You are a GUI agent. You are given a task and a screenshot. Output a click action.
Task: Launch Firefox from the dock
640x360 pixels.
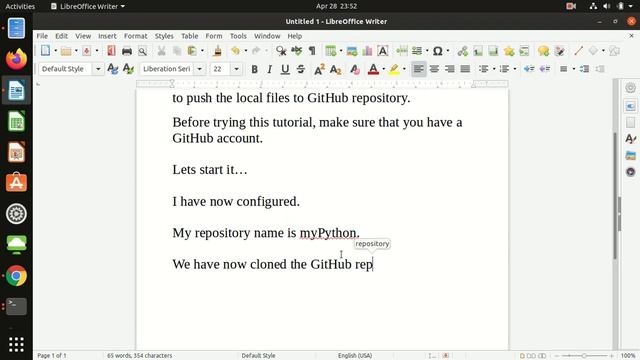16,59
